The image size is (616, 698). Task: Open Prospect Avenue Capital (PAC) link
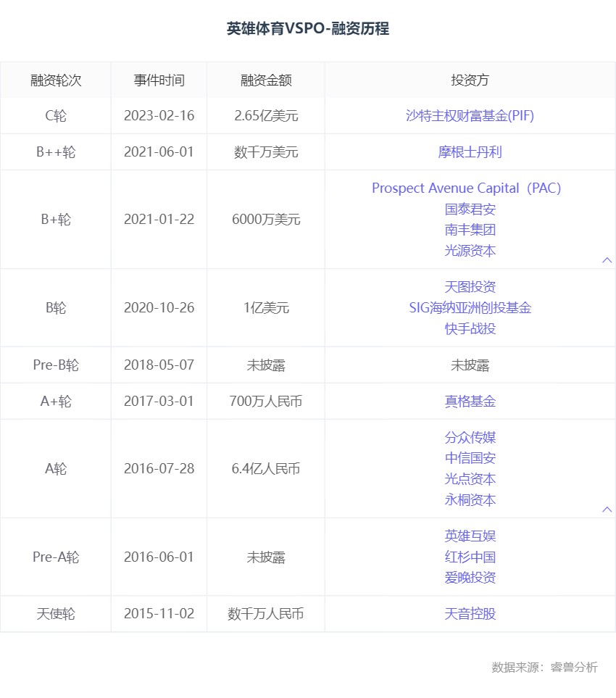(467, 188)
